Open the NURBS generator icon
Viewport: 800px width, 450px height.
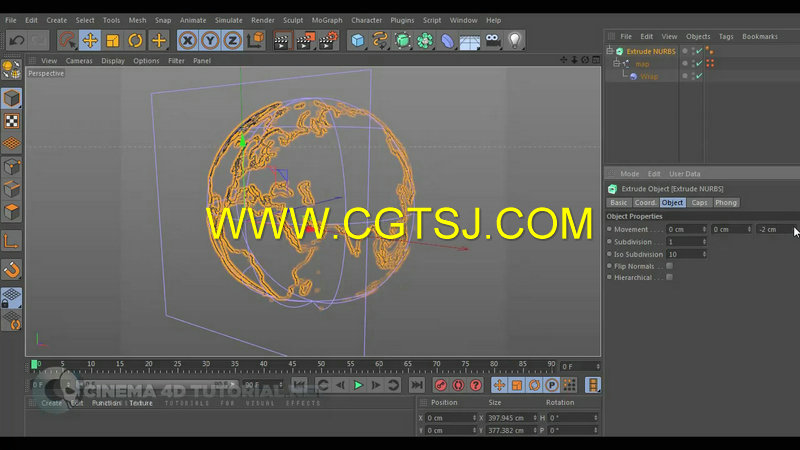coord(403,40)
